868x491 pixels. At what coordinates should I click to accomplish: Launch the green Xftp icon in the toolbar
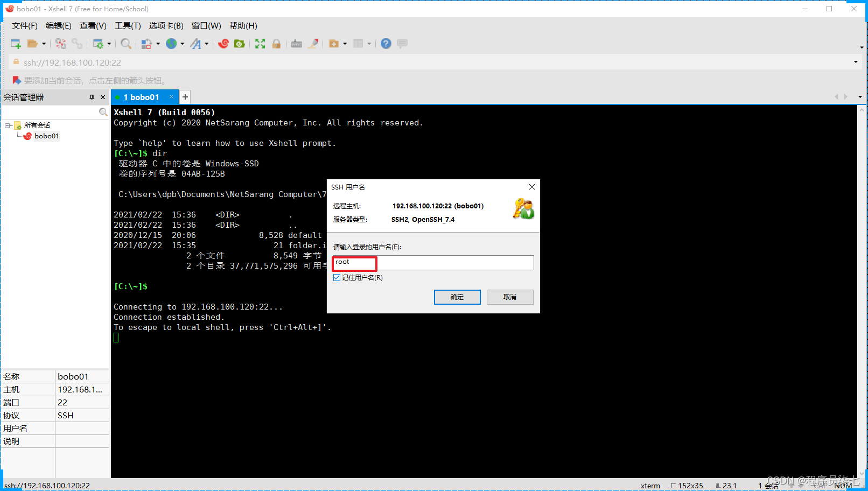pos(240,44)
